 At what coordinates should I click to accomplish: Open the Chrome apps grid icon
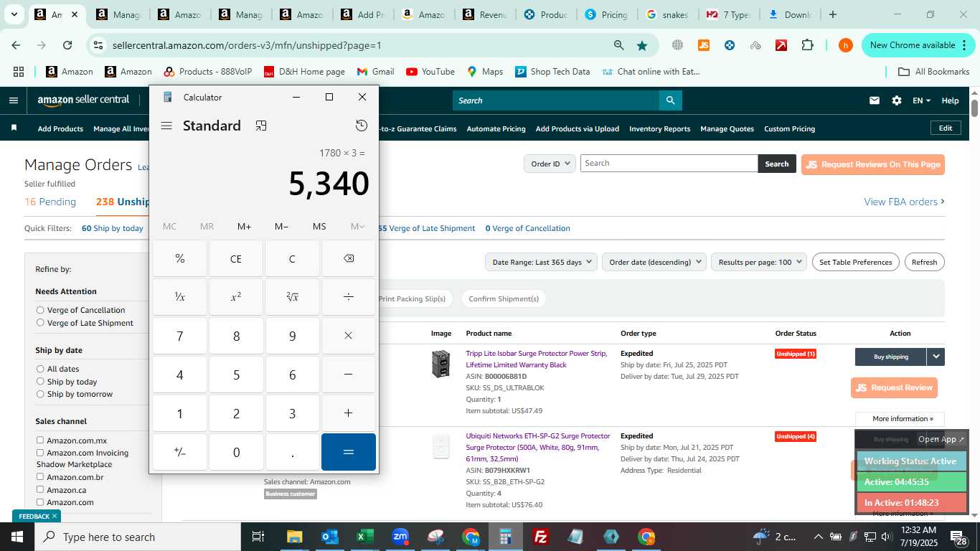click(x=19, y=72)
